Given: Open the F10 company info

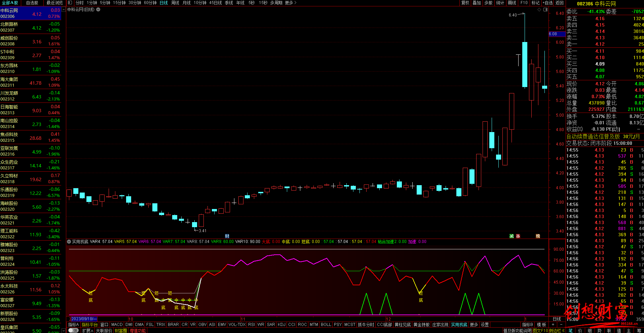Looking at the screenshot, I should tap(524, 3).
